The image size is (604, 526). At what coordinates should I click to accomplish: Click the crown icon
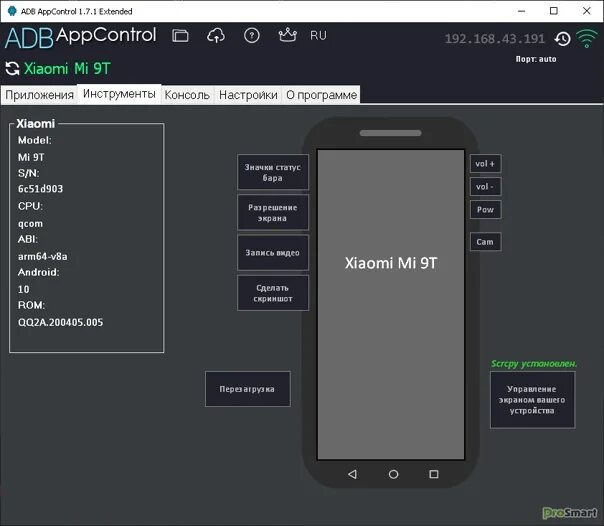[287, 35]
